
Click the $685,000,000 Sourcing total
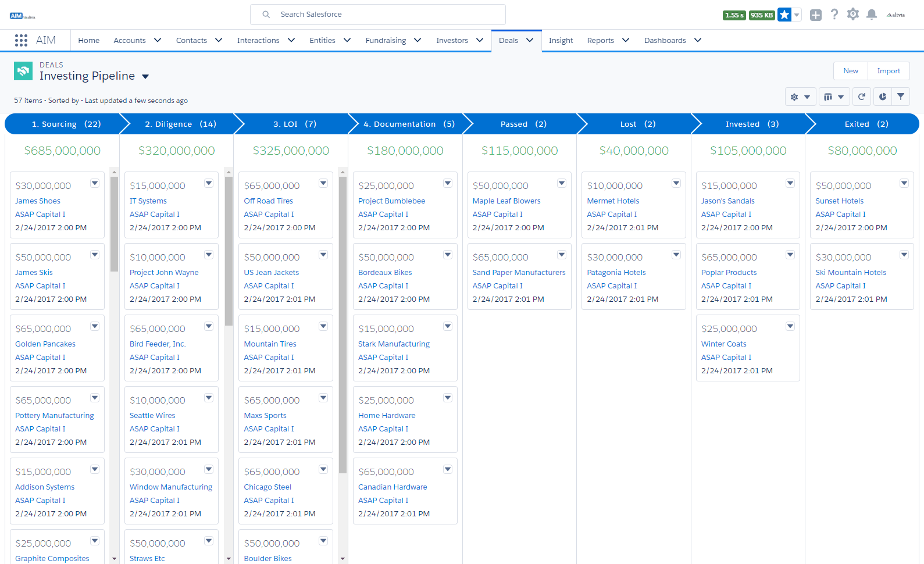click(62, 151)
